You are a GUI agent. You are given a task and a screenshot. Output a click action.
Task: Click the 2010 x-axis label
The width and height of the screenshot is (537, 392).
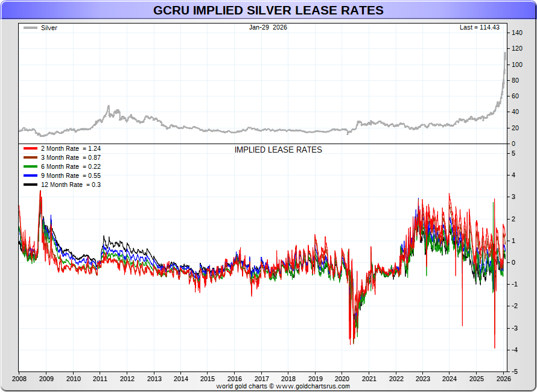(73, 379)
